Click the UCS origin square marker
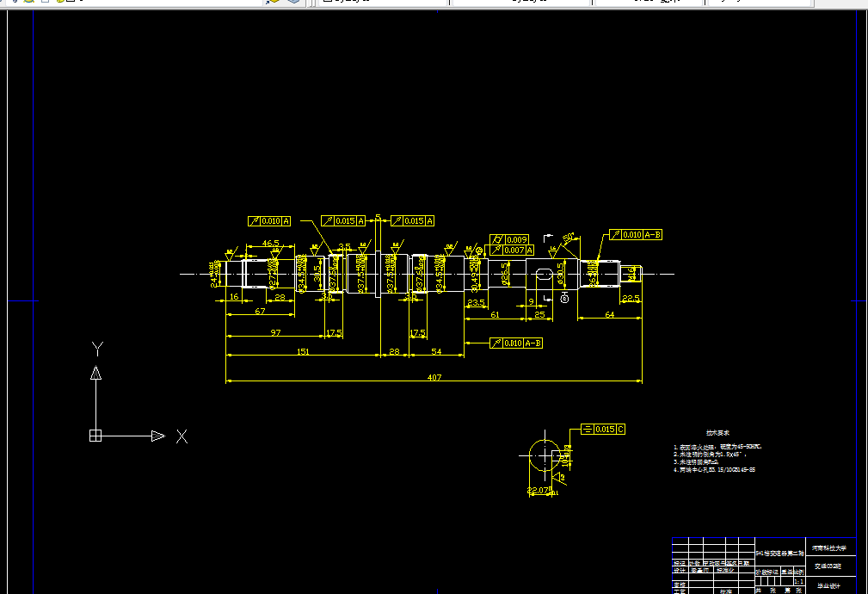868x594 pixels. [95, 436]
